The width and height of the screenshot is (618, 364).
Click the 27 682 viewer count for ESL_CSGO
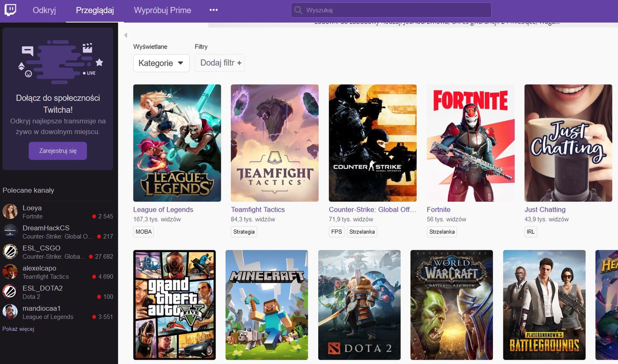(104, 257)
